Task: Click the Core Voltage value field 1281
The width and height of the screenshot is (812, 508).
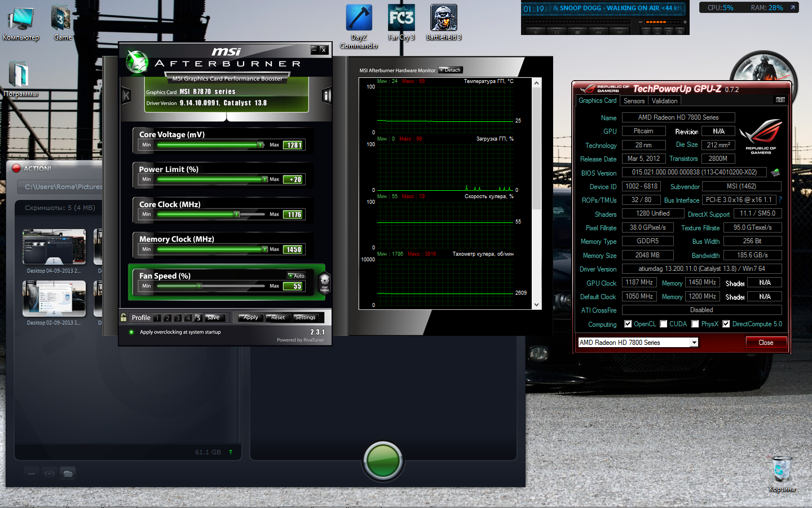Action: click(293, 145)
